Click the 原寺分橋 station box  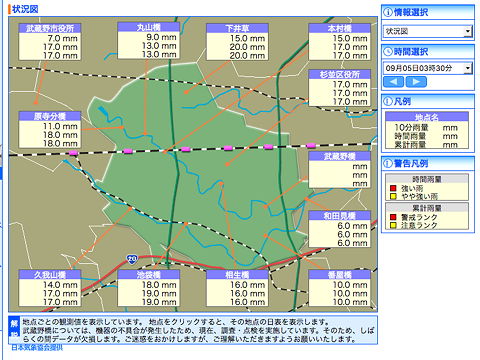(50, 130)
